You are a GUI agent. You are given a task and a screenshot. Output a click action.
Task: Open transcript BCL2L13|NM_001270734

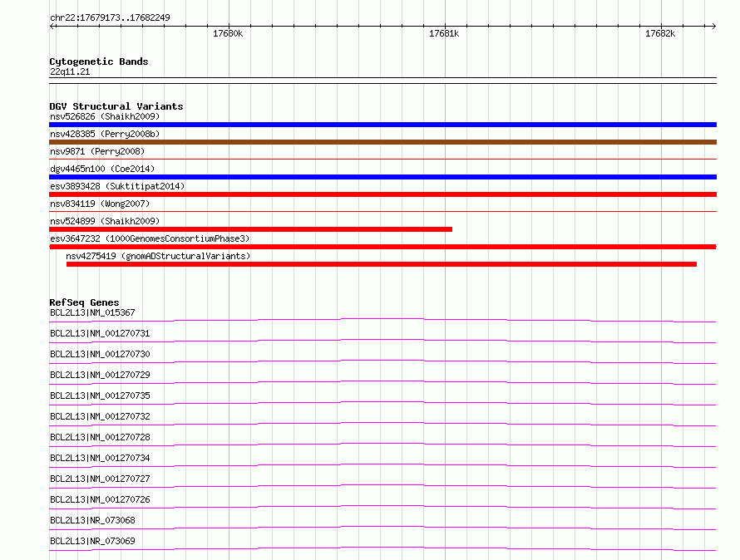100,458
